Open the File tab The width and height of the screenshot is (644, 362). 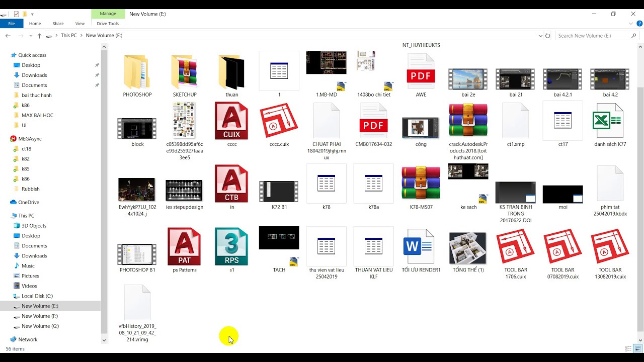[x=12, y=24]
